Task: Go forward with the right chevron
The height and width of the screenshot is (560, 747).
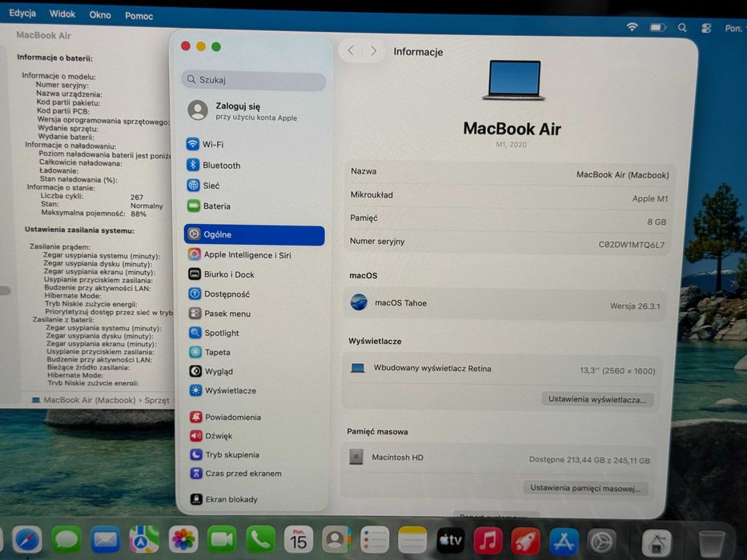Action: 374,50
